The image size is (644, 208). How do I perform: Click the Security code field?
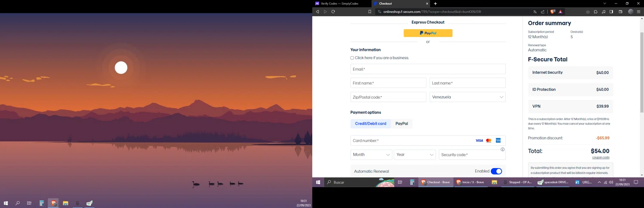pyautogui.click(x=472, y=155)
